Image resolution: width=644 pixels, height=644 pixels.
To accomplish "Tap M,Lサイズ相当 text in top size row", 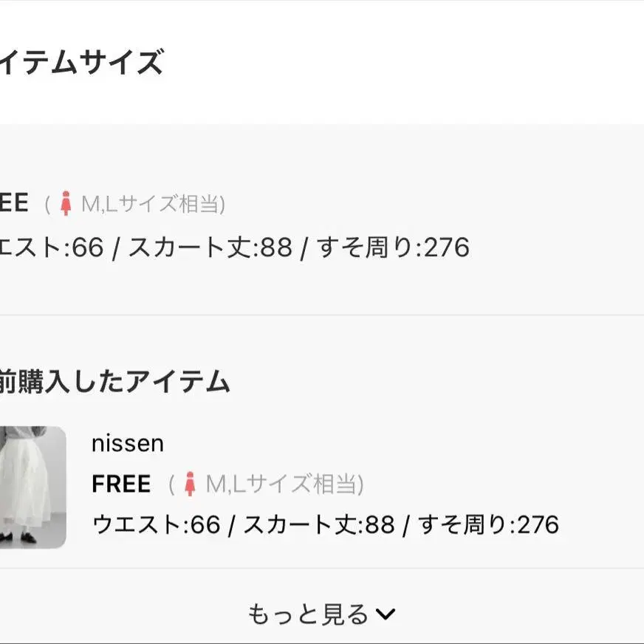I will point(153,204).
